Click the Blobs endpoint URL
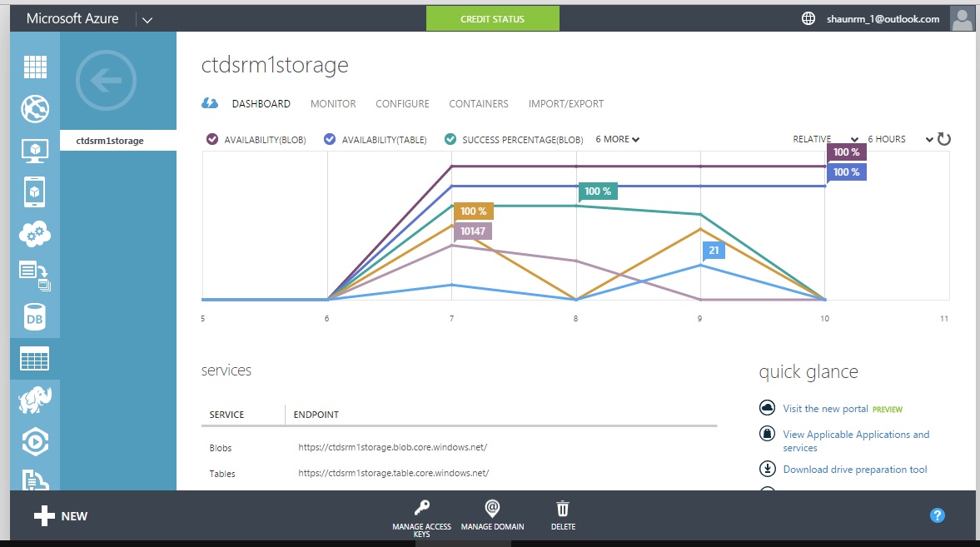980x547 pixels. (x=392, y=447)
